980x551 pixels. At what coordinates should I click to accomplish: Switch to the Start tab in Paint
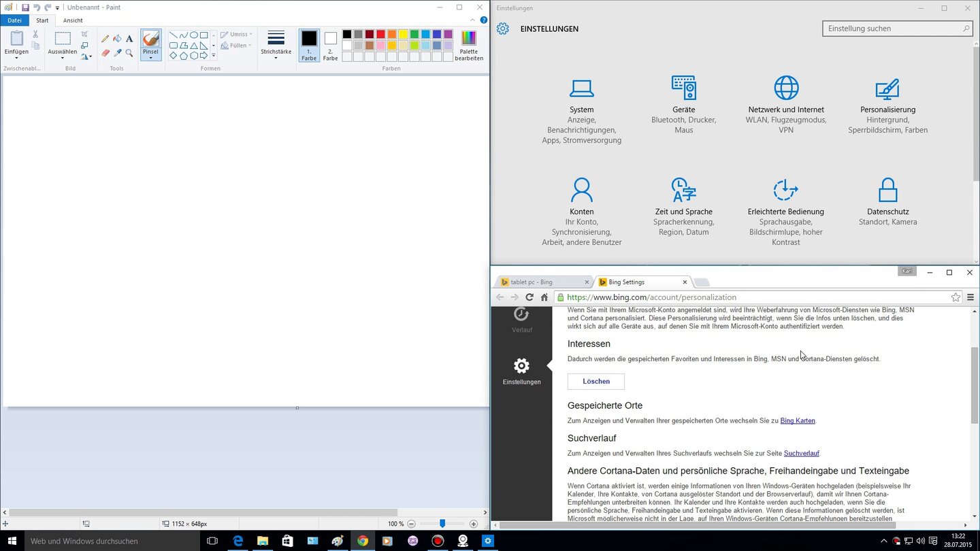click(x=42, y=20)
